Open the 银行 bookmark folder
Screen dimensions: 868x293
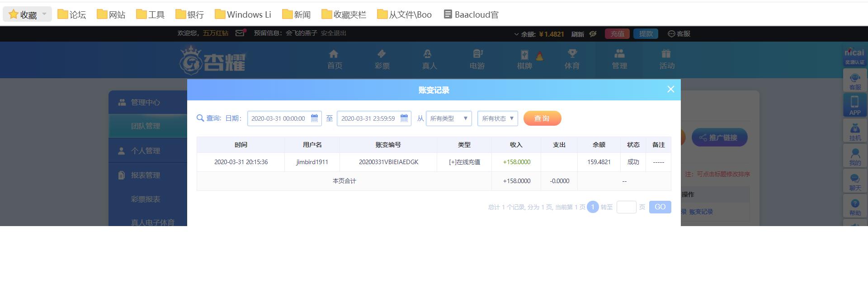click(x=190, y=14)
